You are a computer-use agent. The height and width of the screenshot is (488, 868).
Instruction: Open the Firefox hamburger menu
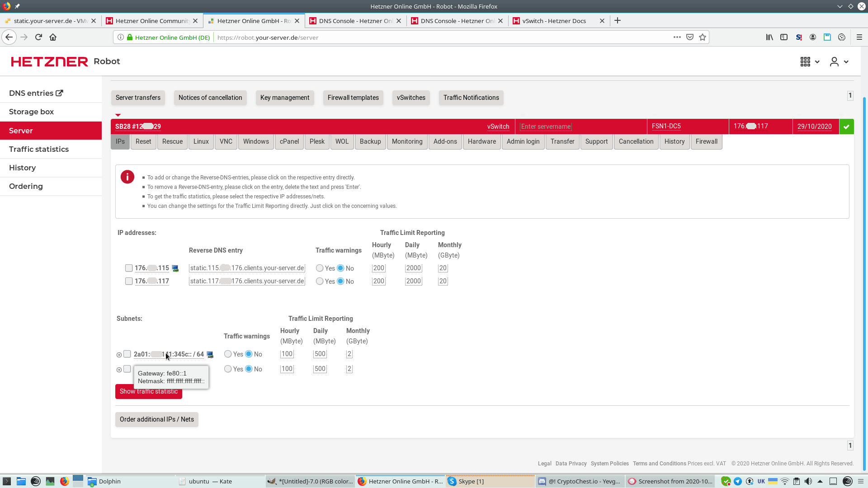[859, 38]
